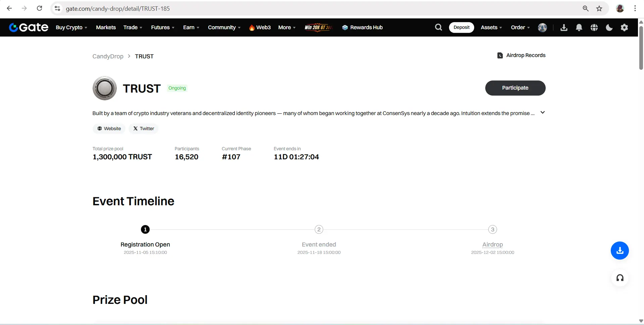Click the 2025-11-05 15:10:00 date
The image size is (644, 325).
(x=145, y=253)
